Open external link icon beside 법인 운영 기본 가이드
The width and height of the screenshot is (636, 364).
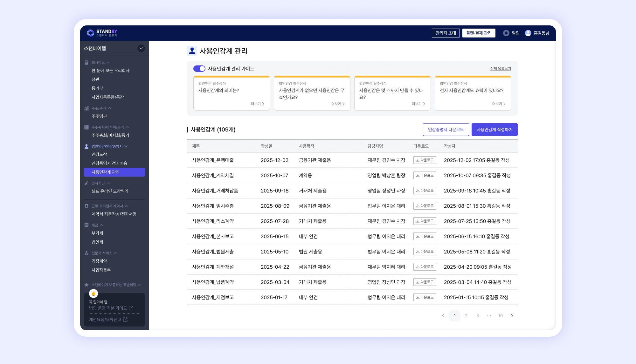click(x=131, y=308)
